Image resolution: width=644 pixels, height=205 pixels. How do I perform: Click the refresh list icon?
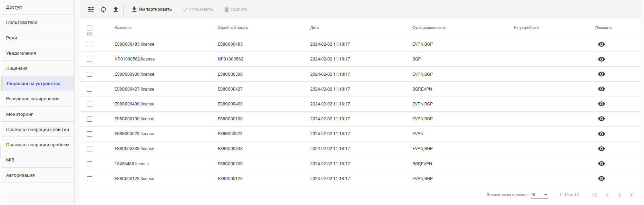point(103,9)
